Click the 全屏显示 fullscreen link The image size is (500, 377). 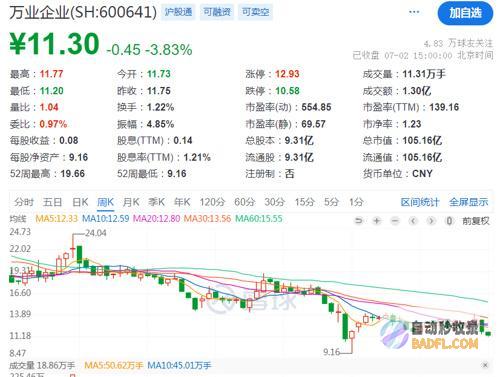click(468, 202)
